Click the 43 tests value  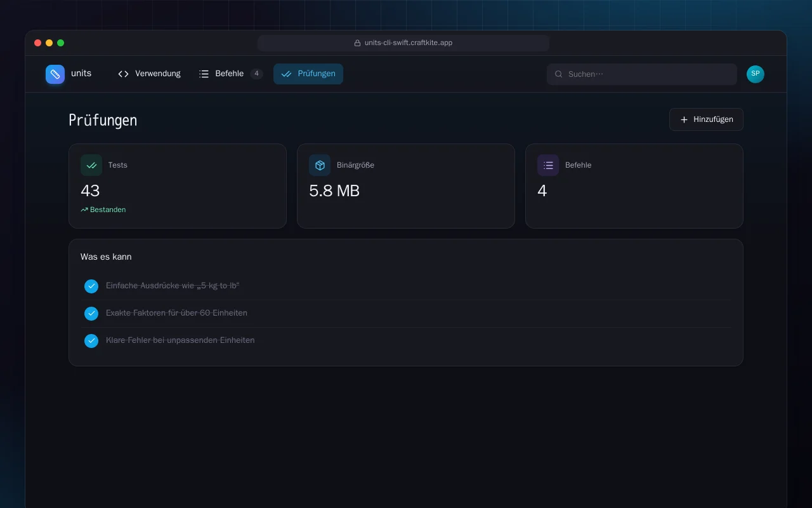(x=90, y=190)
